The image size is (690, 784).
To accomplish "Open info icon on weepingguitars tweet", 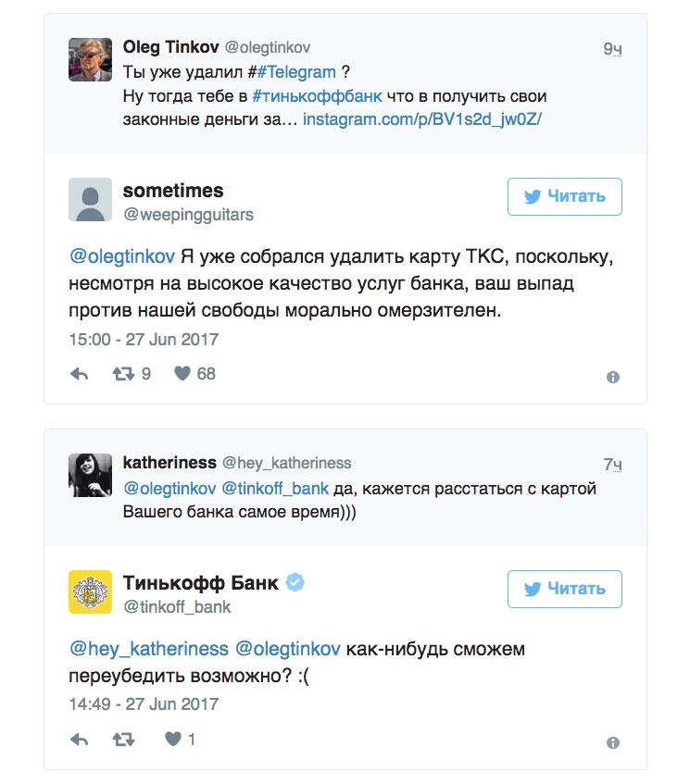I will [x=612, y=377].
